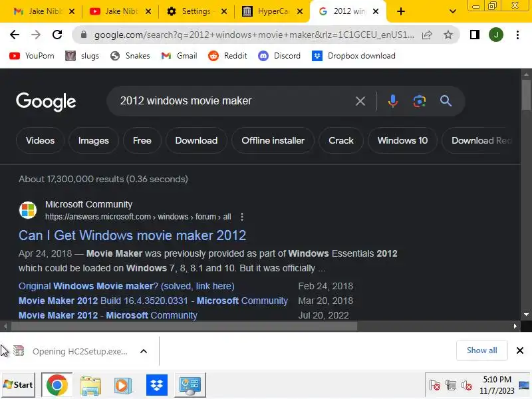
Task: Open Movie Maker 2012 - Microsoft Community link
Action: coord(108,315)
